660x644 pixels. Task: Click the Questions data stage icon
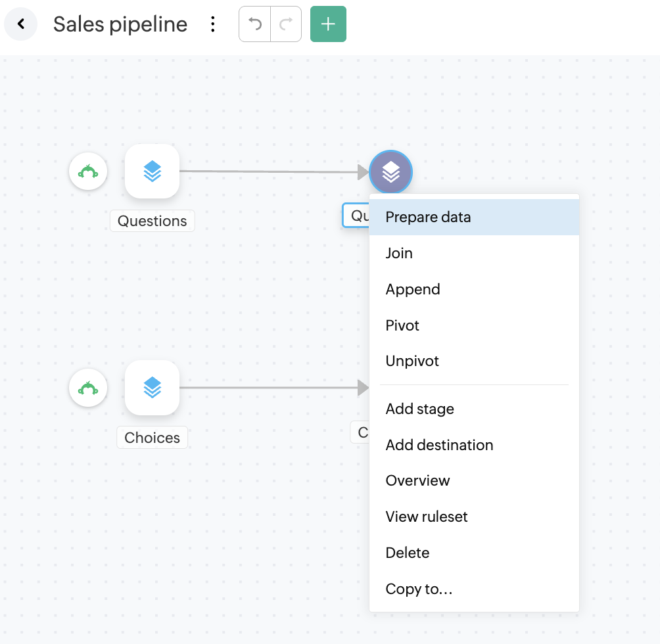click(x=152, y=172)
